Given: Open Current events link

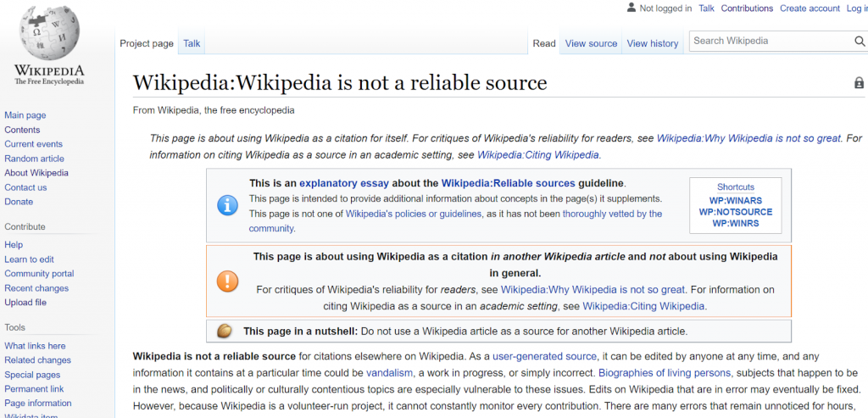Looking at the screenshot, I should 33,144.
